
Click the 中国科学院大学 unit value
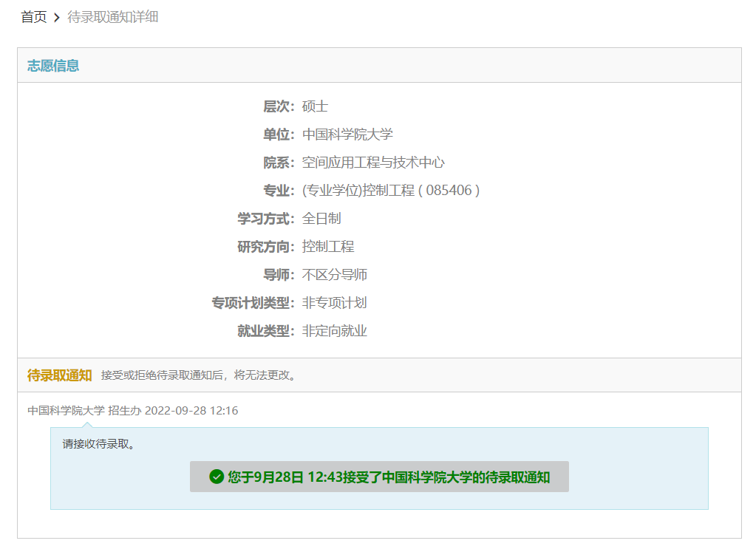[347, 134]
